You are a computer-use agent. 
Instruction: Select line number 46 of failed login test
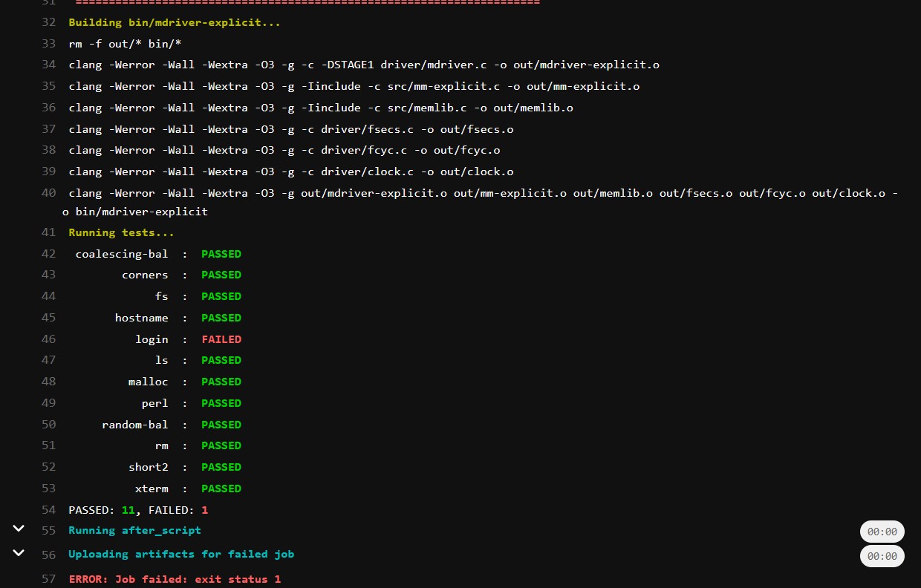[48, 339]
